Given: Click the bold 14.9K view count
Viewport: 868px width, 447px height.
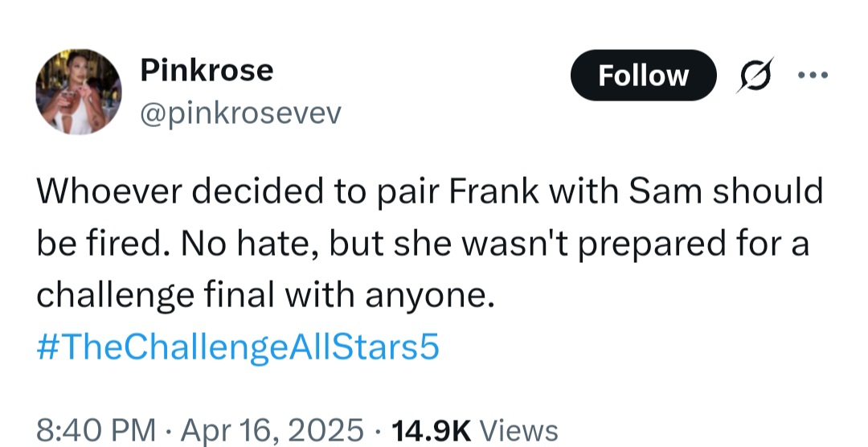Looking at the screenshot, I should [431, 429].
